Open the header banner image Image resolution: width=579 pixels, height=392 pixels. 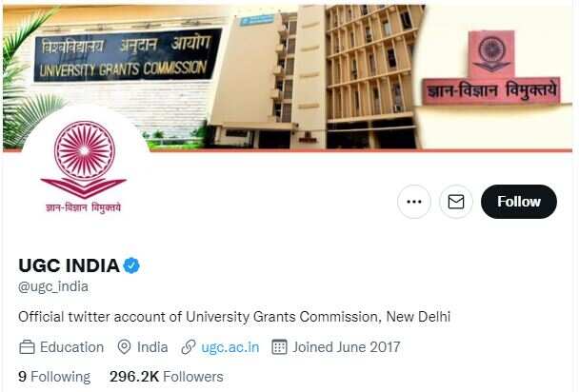pyautogui.click(x=288, y=77)
